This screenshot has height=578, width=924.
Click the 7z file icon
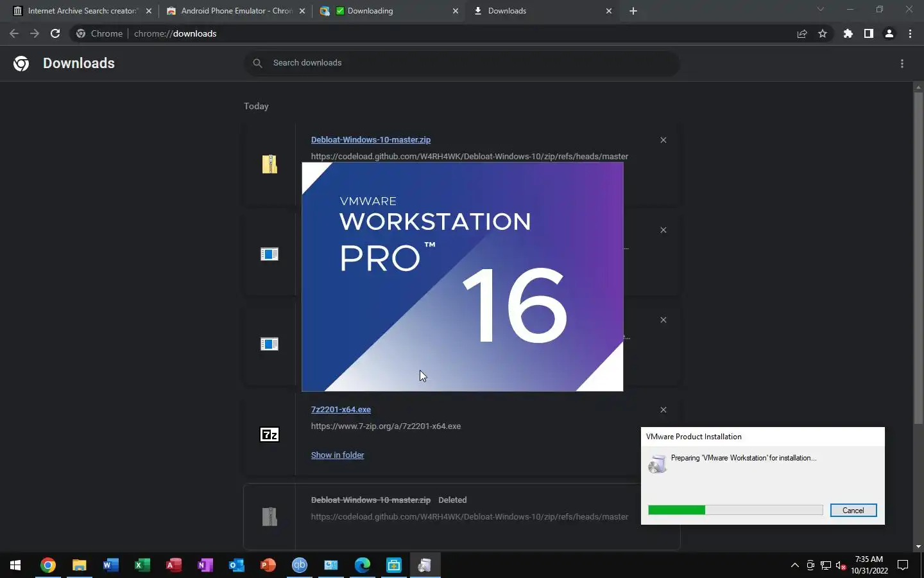[x=269, y=435]
